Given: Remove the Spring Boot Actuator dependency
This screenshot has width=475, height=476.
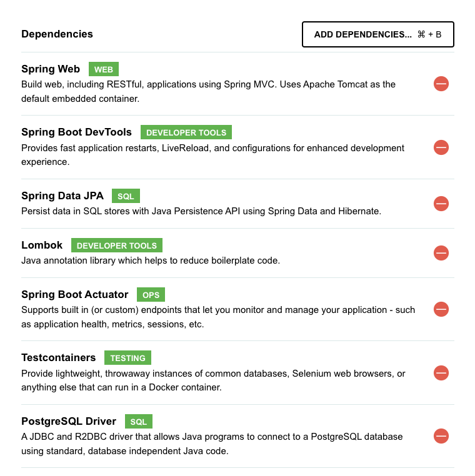Looking at the screenshot, I should point(441,309).
